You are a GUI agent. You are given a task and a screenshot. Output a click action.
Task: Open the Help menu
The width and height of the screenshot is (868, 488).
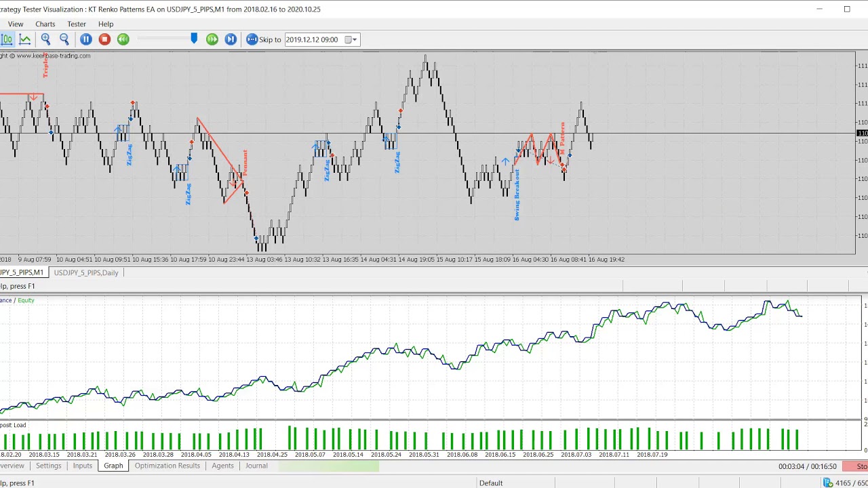(x=106, y=24)
